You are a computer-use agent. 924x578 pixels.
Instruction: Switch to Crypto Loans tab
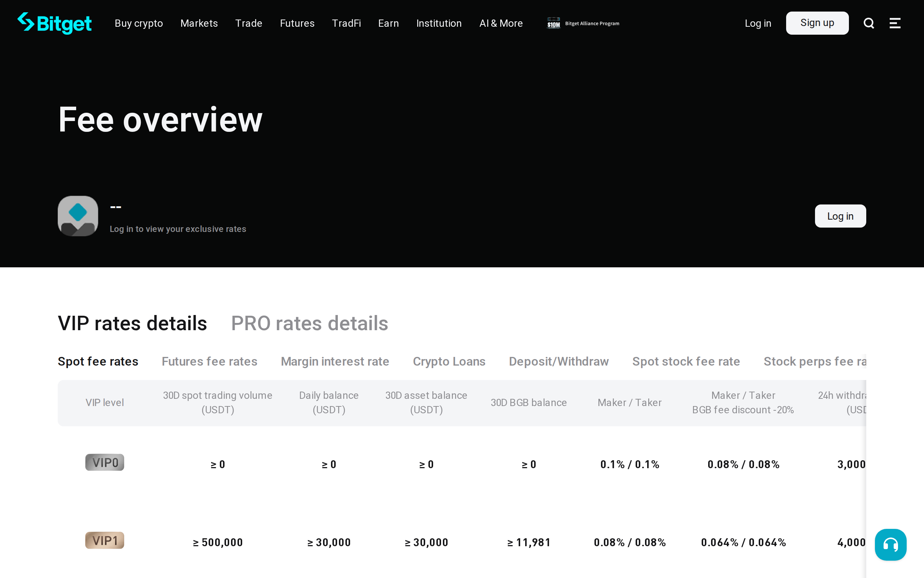(449, 361)
